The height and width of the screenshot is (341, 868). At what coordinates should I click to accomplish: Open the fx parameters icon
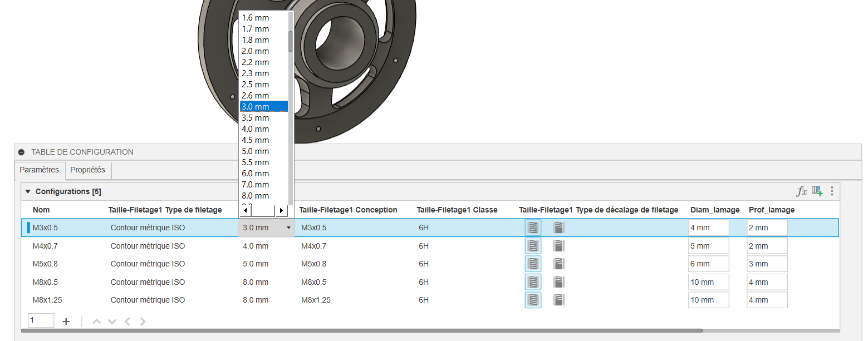(802, 191)
